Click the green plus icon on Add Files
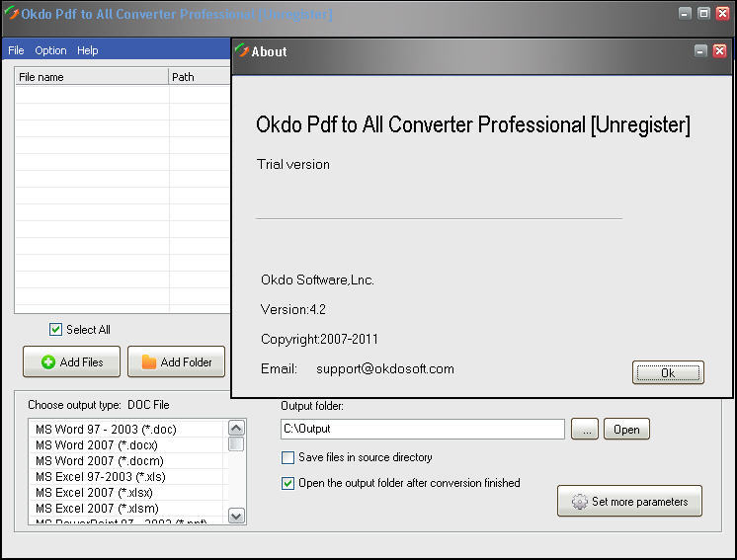Screen dimensions: 737x560 [x=48, y=362]
